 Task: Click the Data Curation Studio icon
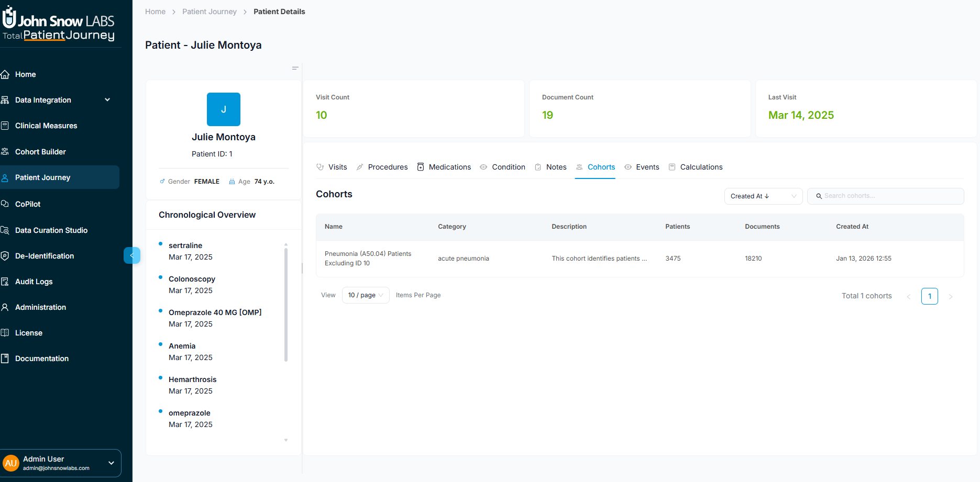pyautogui.click(x=5, y=230)
